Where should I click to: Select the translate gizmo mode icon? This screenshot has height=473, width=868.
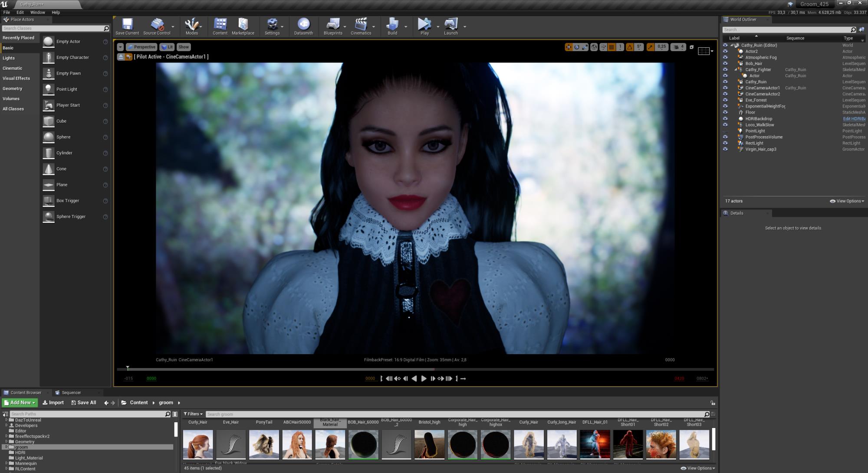tap(569, 47)
